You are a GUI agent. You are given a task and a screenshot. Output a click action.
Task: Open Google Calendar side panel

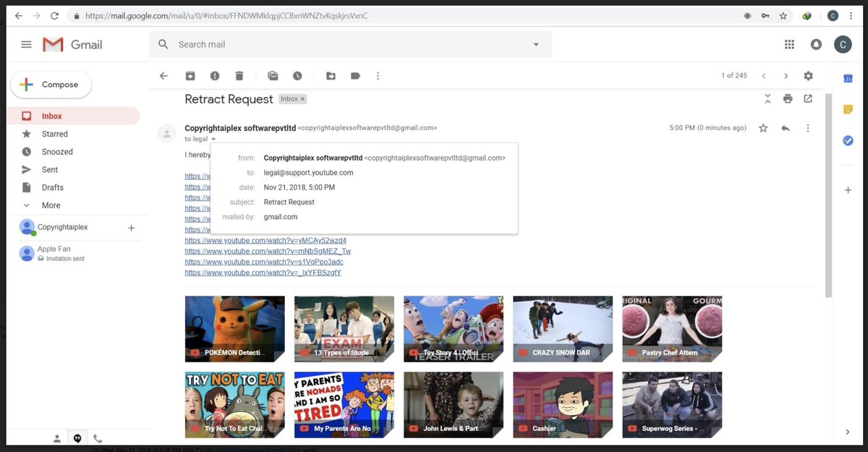click(848, 78)
